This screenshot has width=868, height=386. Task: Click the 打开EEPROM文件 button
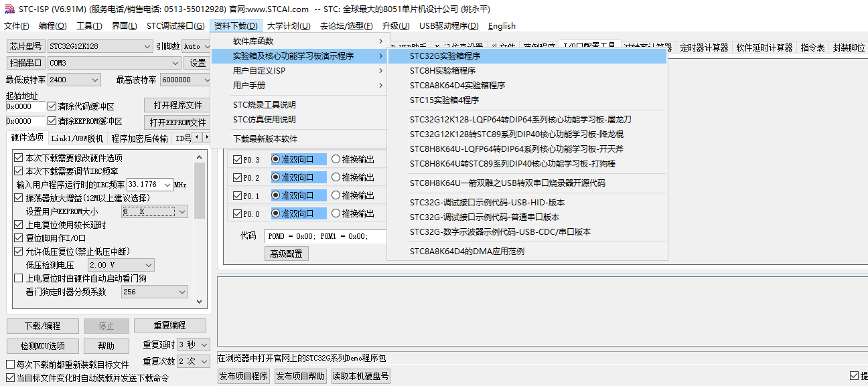[177, 122]
